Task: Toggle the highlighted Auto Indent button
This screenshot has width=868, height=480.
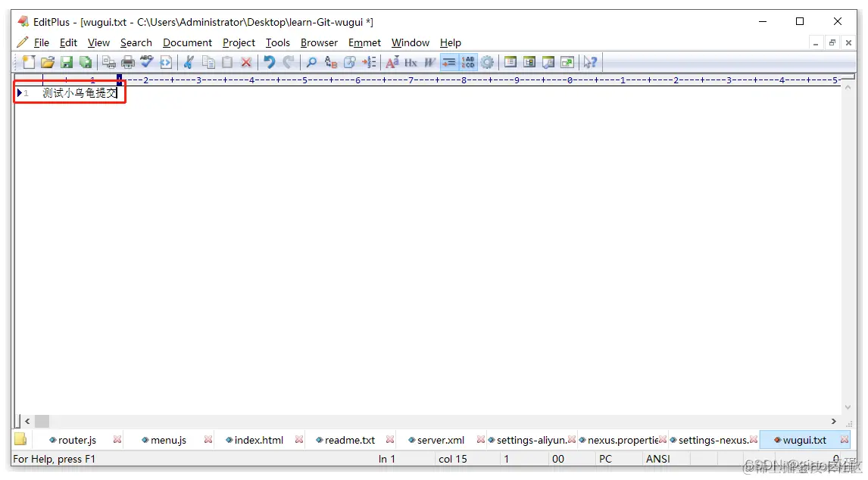Action: click(x=449, y=62)
